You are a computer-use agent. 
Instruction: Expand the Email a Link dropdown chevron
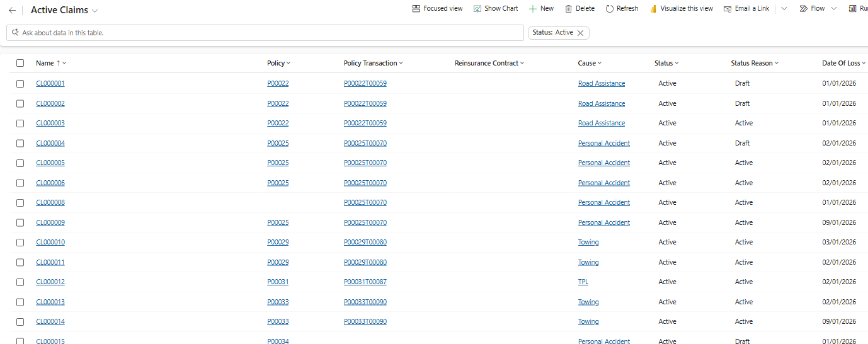point(784,8)
